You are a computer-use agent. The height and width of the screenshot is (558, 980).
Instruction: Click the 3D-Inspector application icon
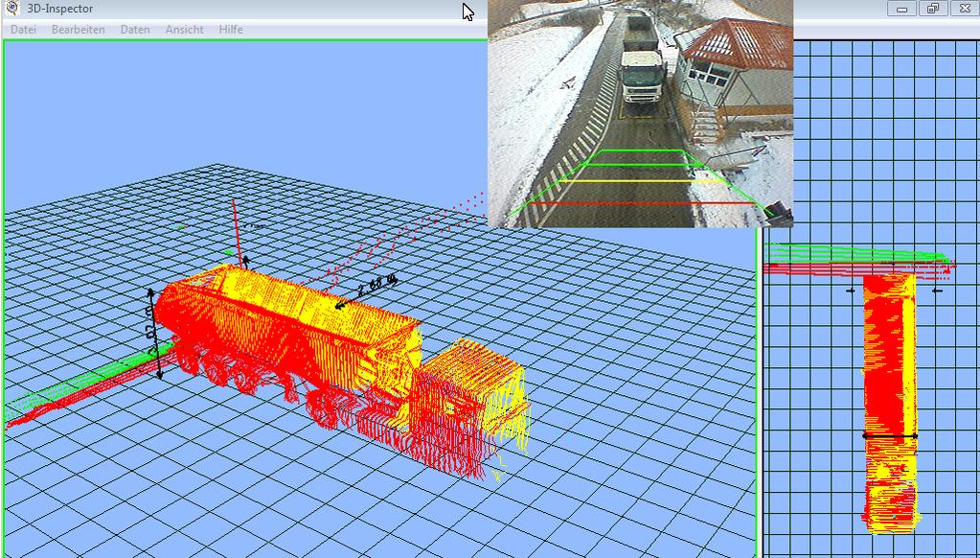click(12, 8)
